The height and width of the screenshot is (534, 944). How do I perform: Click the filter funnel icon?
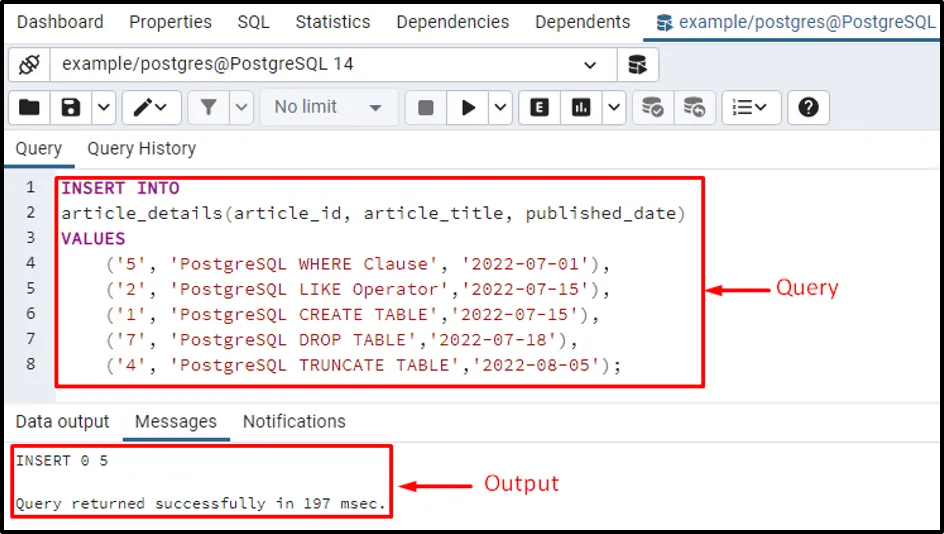208,108
